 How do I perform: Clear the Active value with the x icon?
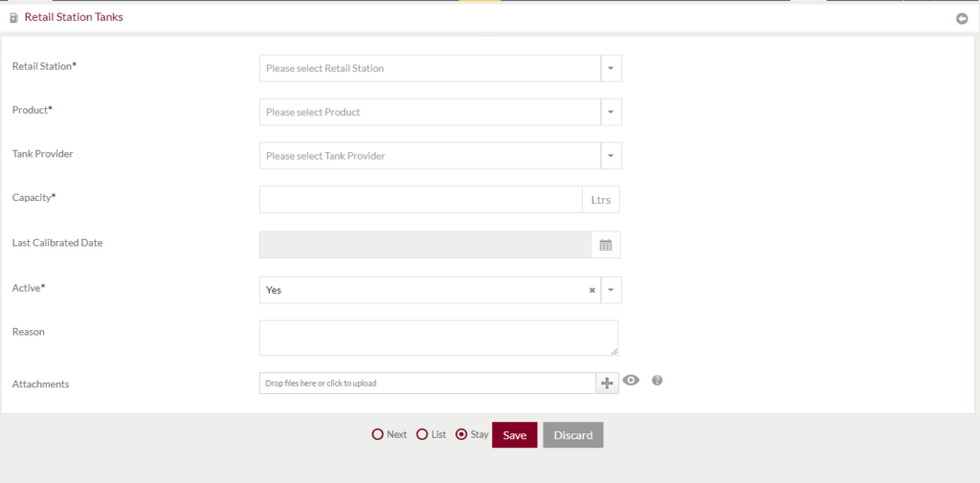click(x=591, y=291)
